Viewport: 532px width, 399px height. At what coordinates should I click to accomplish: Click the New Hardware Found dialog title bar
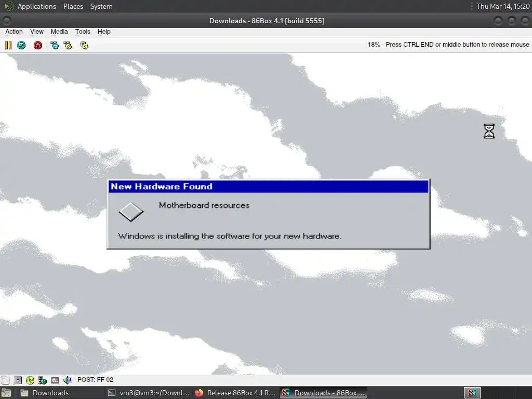pos(269,187)
